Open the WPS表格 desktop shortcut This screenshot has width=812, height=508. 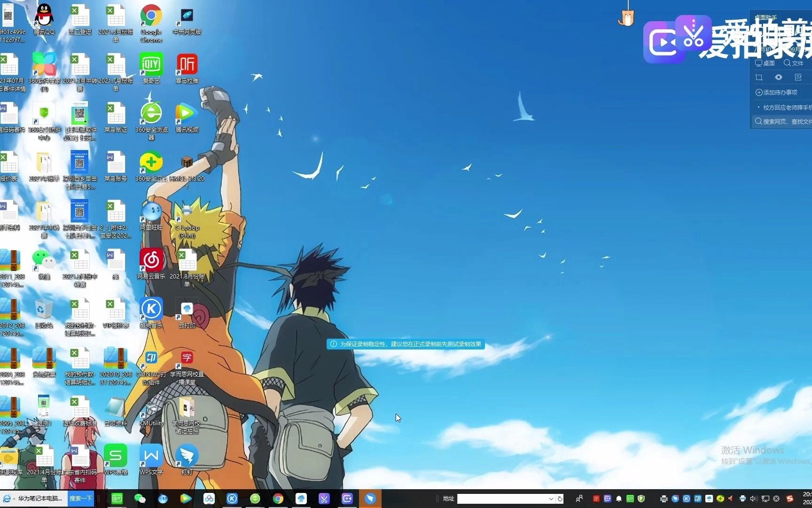[x=116, y=460]
